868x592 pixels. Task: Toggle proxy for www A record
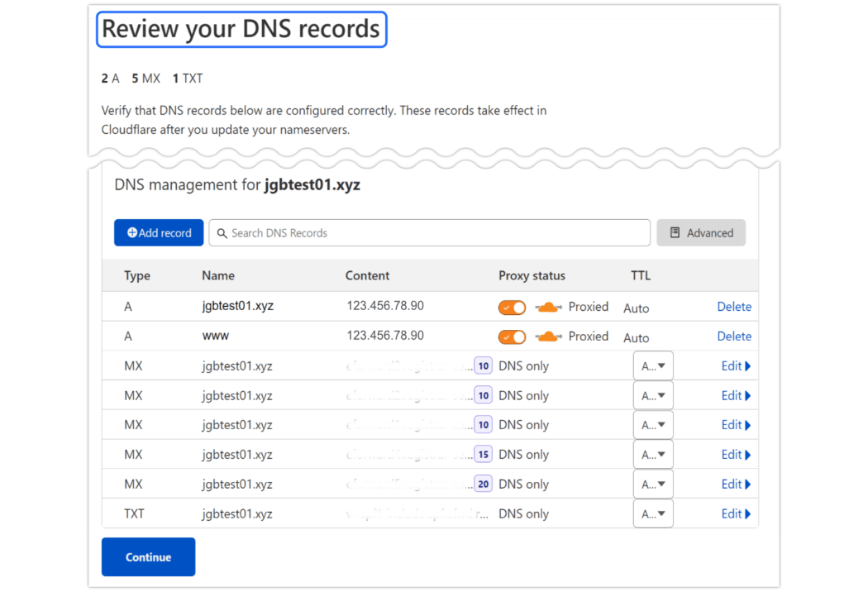[512, 337]
